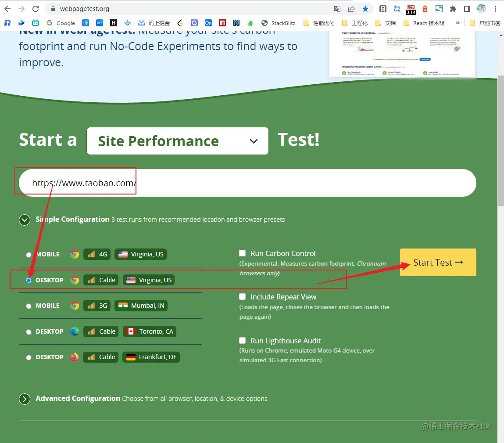Click the carbon footprint report thumbnail
504x443 pixels.
coord(402,54)
